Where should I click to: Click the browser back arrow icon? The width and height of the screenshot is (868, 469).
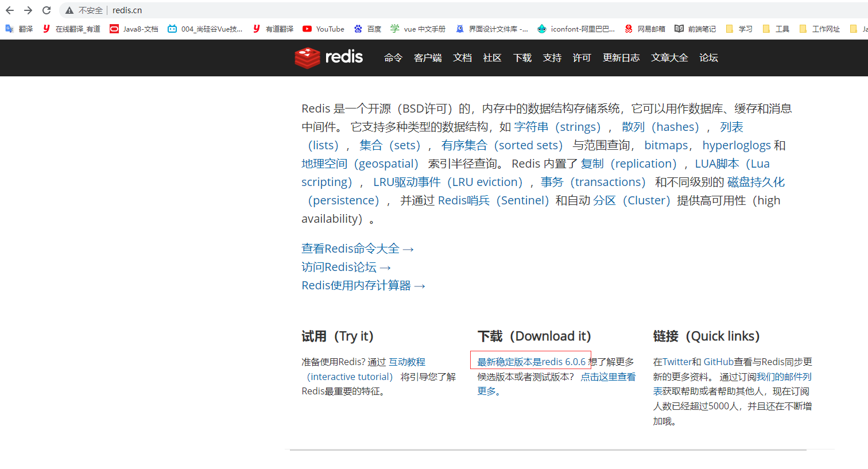10,10
